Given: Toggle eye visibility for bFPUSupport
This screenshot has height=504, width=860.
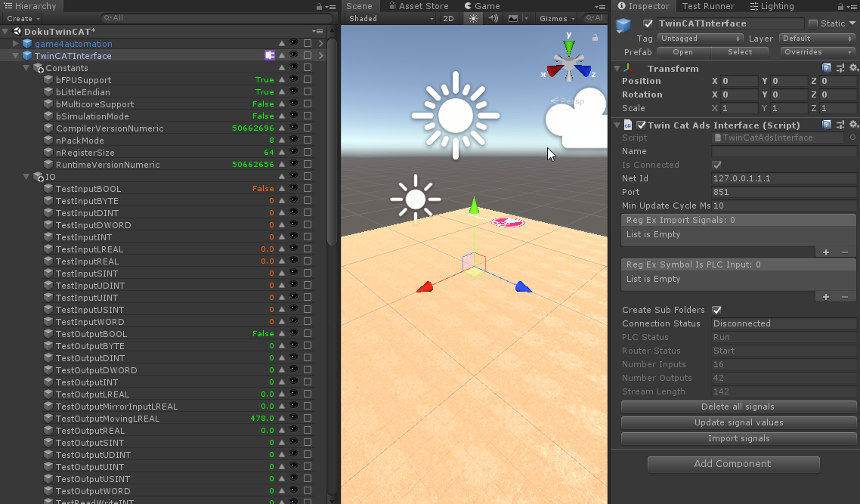Looking at the screenshot, I should pyautogui.click(x=294, y=79).
